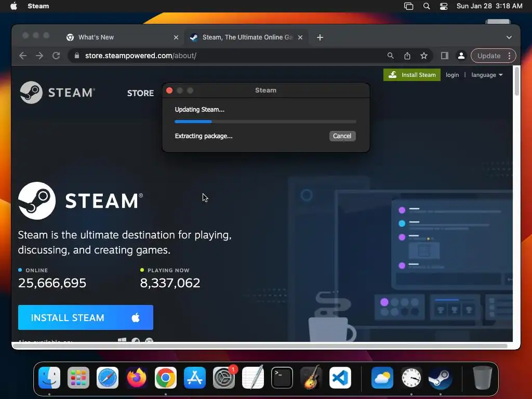
Task: Open the Chrome profile icon
Action: (461, 56)
